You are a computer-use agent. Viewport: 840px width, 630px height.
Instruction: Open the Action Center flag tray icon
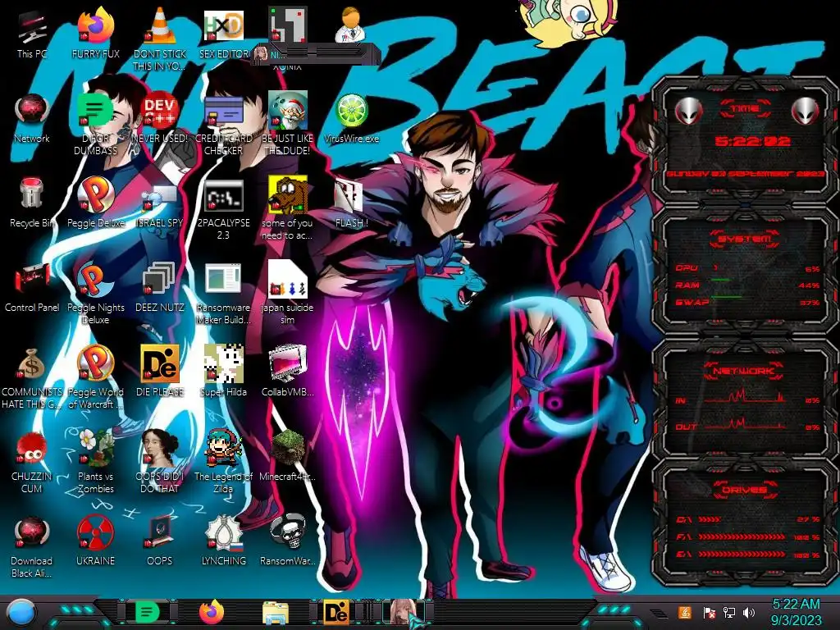tap(709, 612)
